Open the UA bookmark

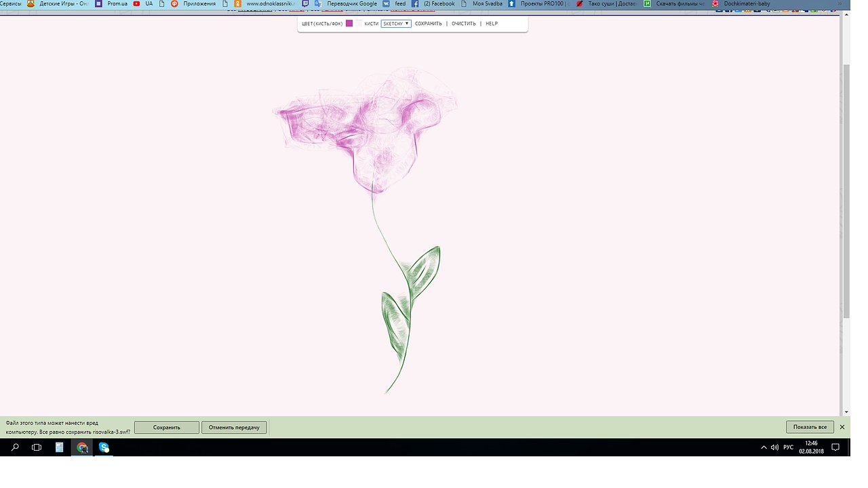tap(149, 3)
